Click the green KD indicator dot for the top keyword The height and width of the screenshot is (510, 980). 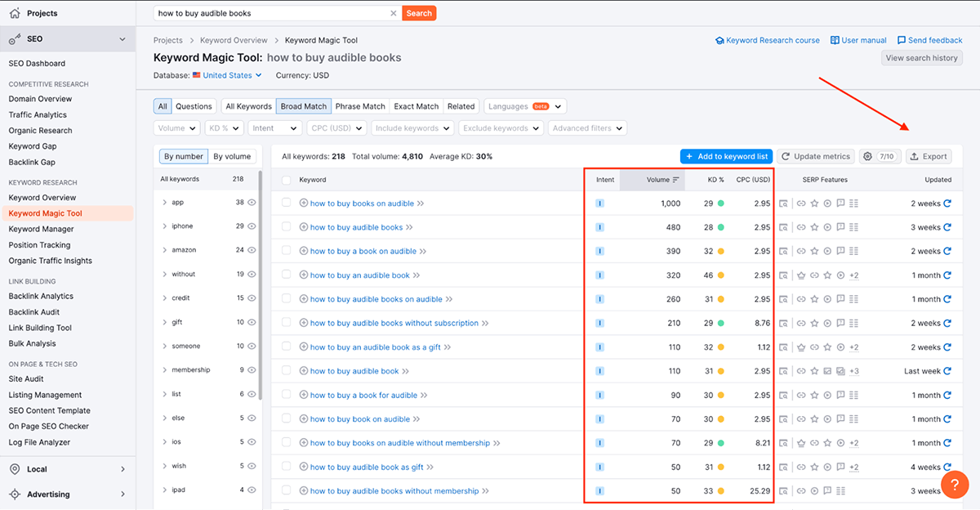click(x=722, y=203)
